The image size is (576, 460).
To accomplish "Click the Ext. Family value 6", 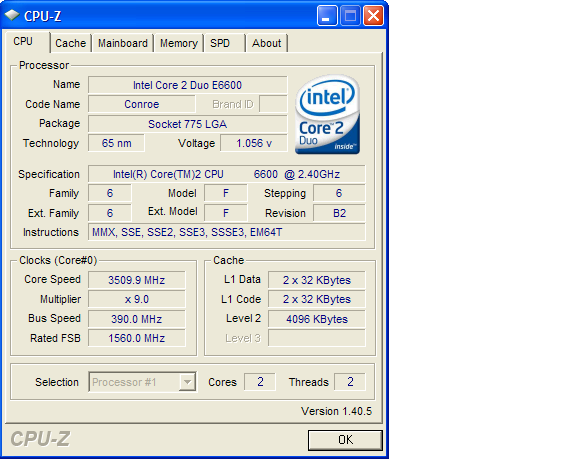I will pos(110,213).
